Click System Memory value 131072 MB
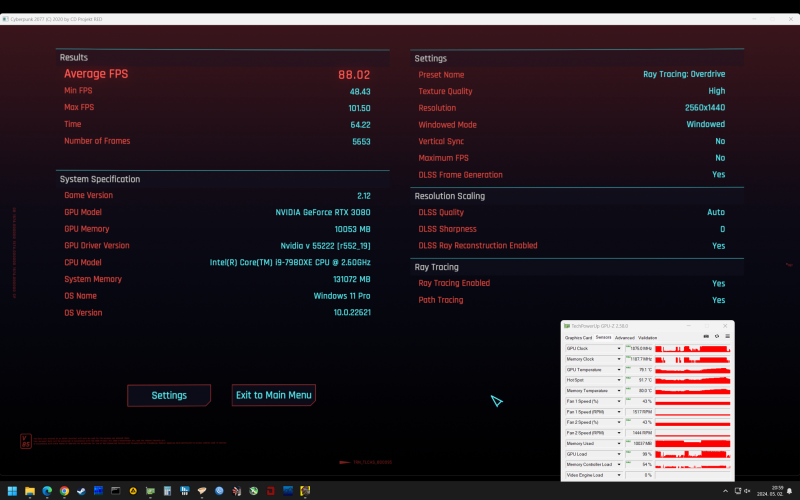This screenshot has height=500, width=800. [x=352, y=280]
